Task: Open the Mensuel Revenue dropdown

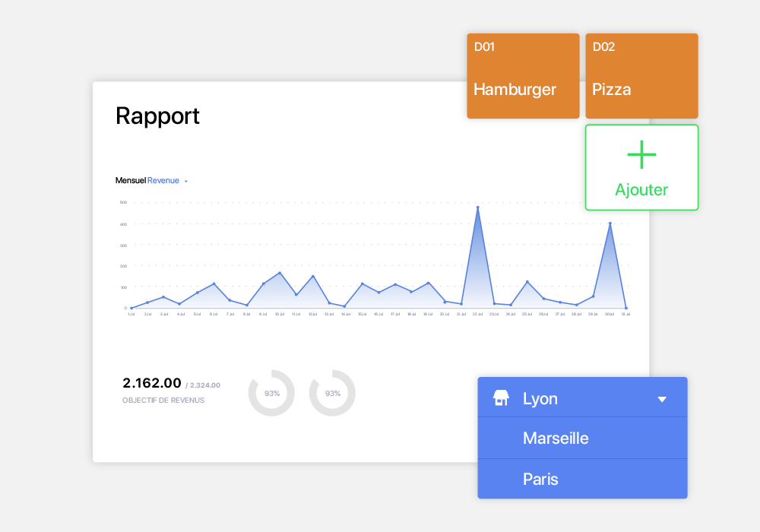Action: click(152, 180)
